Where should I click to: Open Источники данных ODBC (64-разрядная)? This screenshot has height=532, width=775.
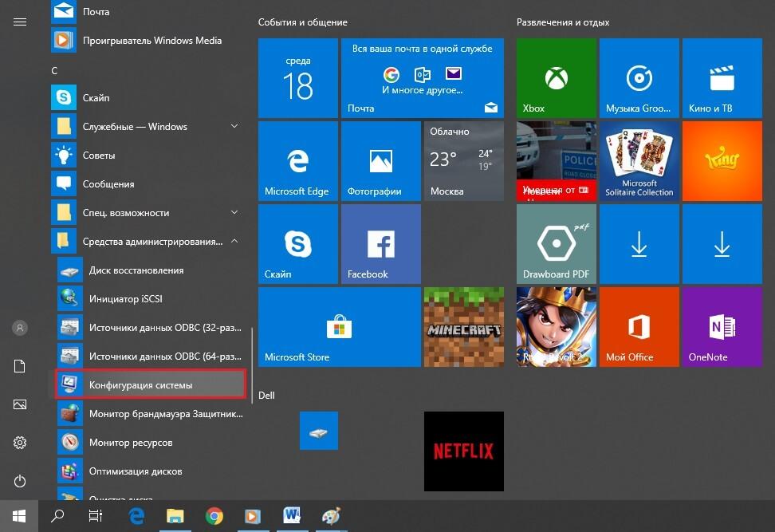click(x=151, y=357)
